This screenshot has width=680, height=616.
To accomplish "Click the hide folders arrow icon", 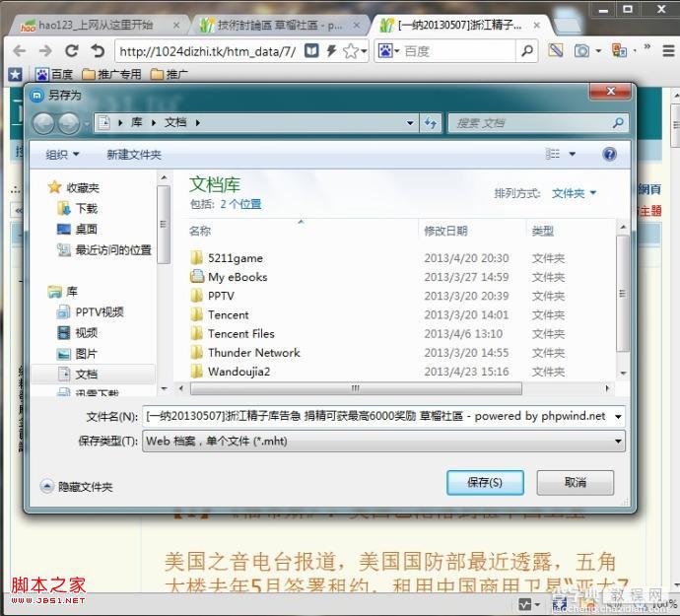I will pos(47,486).
